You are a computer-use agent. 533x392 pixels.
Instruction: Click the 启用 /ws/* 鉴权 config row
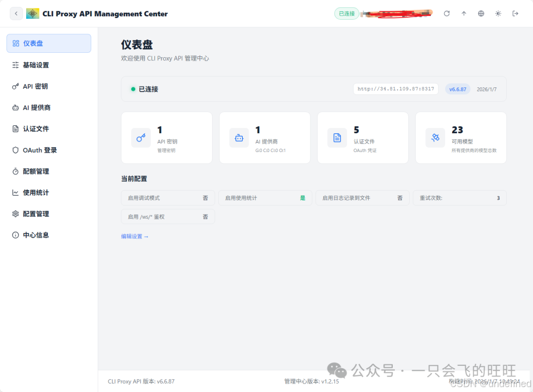[x=168, y=217]
